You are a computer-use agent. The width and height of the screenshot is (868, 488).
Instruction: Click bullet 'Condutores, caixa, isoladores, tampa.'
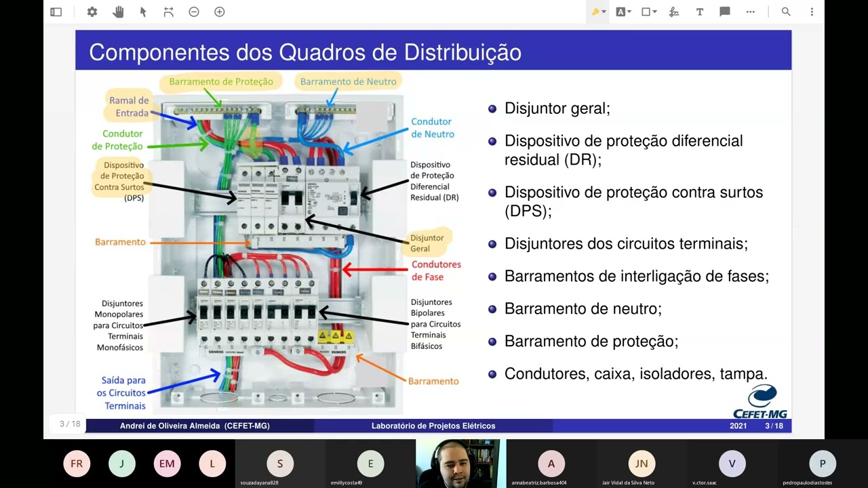click(x=636, y=373)
